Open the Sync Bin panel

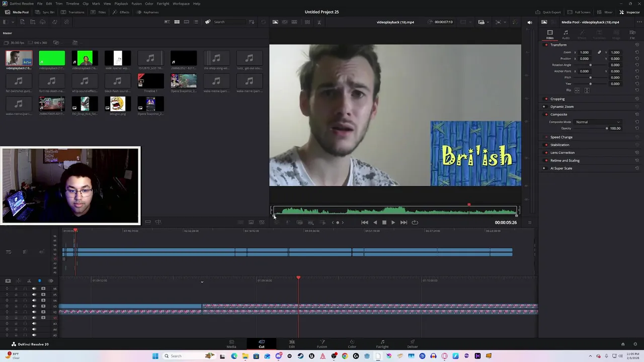[x=45, y=12]
